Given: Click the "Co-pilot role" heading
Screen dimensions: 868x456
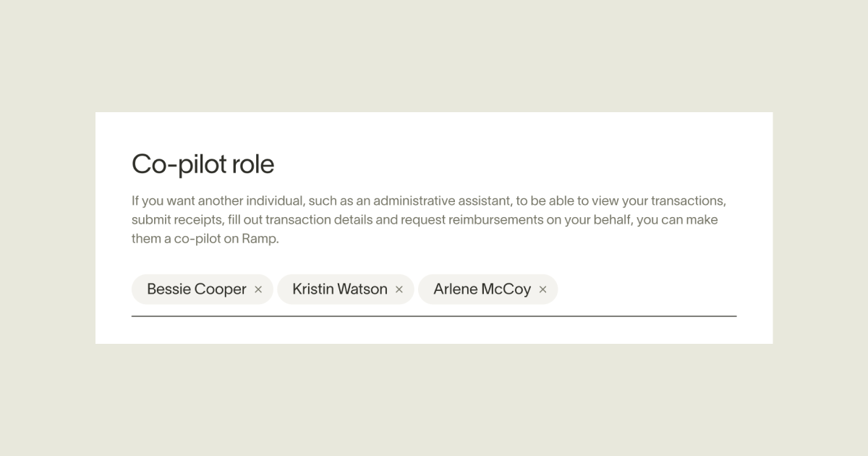Looking at the screenshot, I should pos(203,164).
